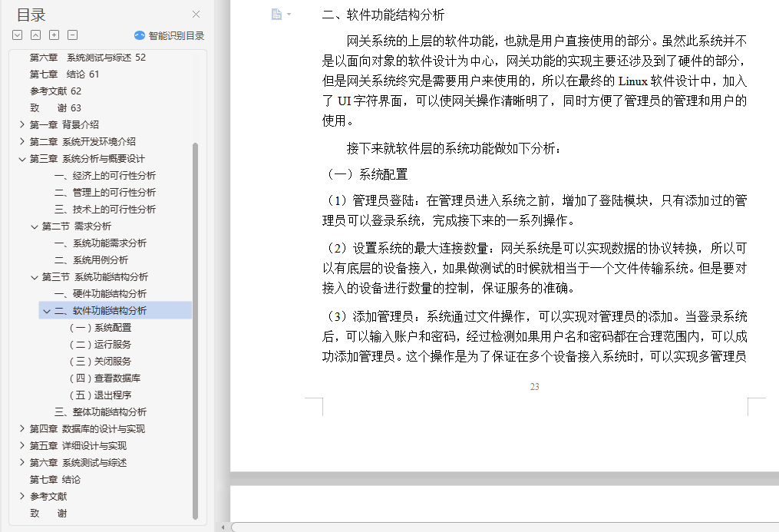Open 第五章 详细设计与实现 chapter text
779x532 pixels.
78,446
